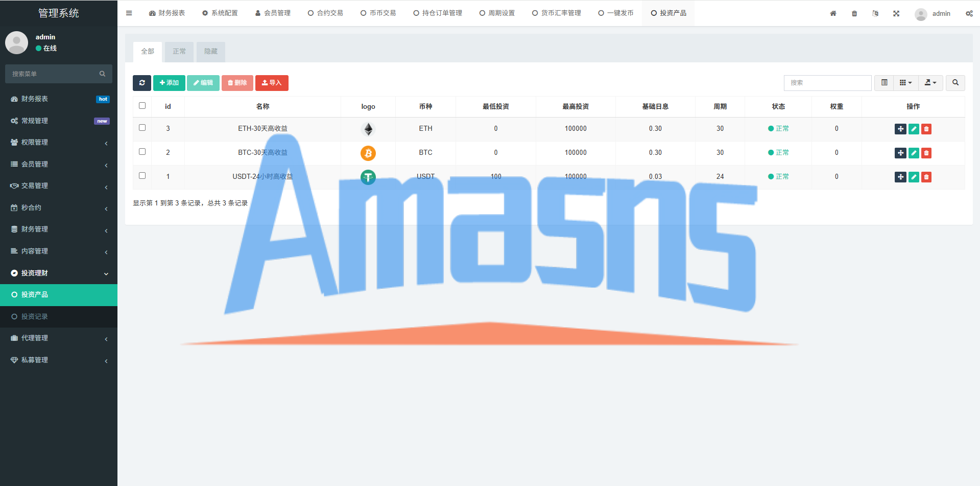The width and height of the screenshot is (980, 486).
Task: Collapse the 投资理财 sidebar menu
Action: 59,273
